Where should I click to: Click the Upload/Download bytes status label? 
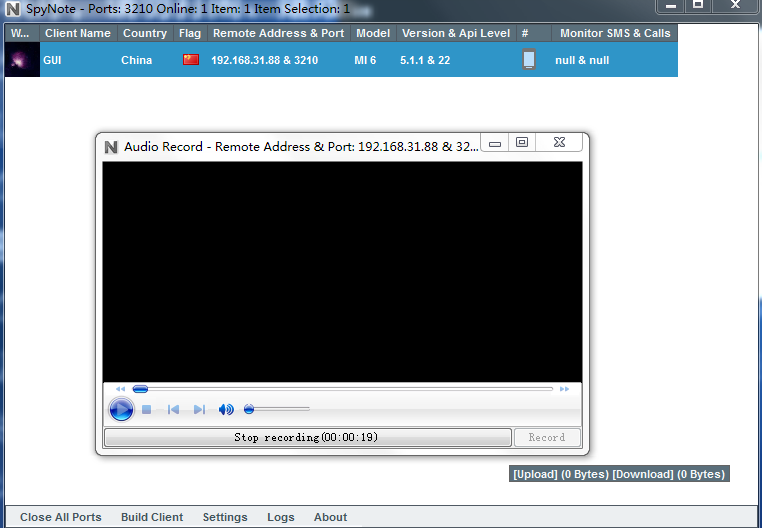coord(619,474)
